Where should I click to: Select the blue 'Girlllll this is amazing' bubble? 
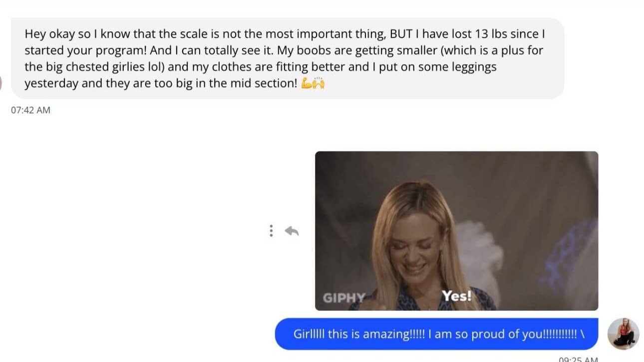pyautogui.click(x=436, y=334)
